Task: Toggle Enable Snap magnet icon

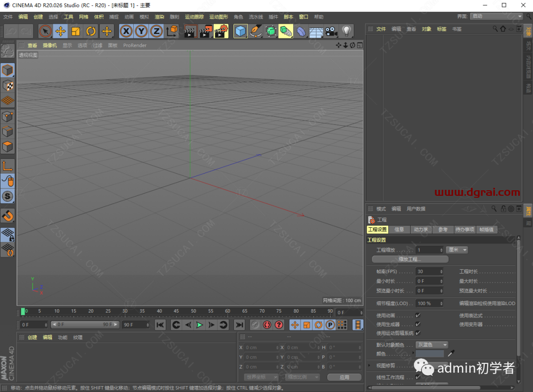Action: tap(8, 215)
